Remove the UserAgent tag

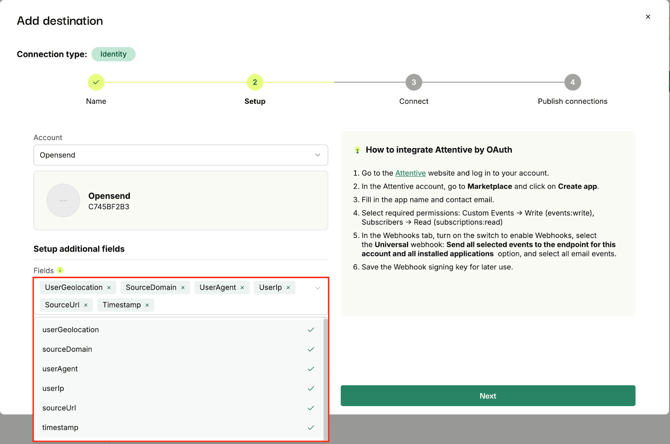(242, 288)
